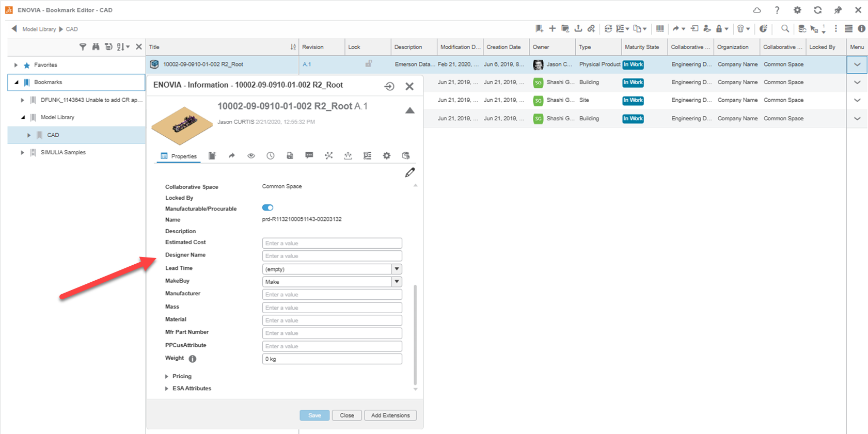This screenshot has width=868, height=434.
Task: Open the relations network tab icon
Action: pyautogui.click(x=328, y=155)
